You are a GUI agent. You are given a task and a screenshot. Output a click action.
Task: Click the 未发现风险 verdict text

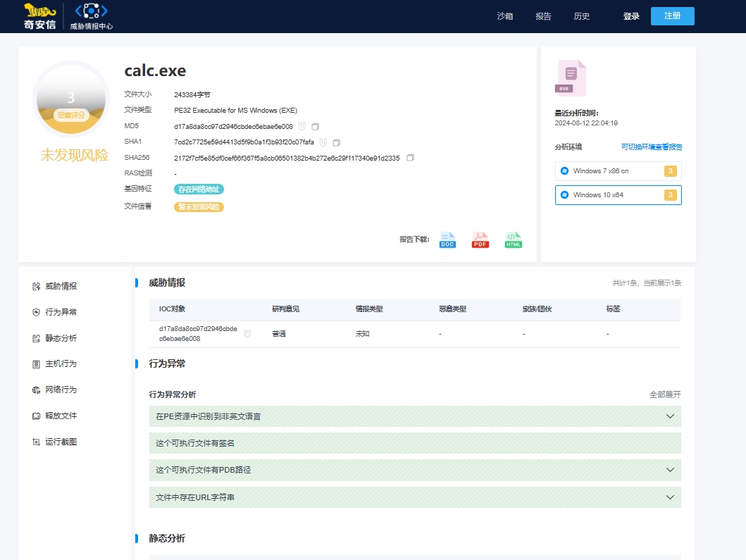point(74,155)
